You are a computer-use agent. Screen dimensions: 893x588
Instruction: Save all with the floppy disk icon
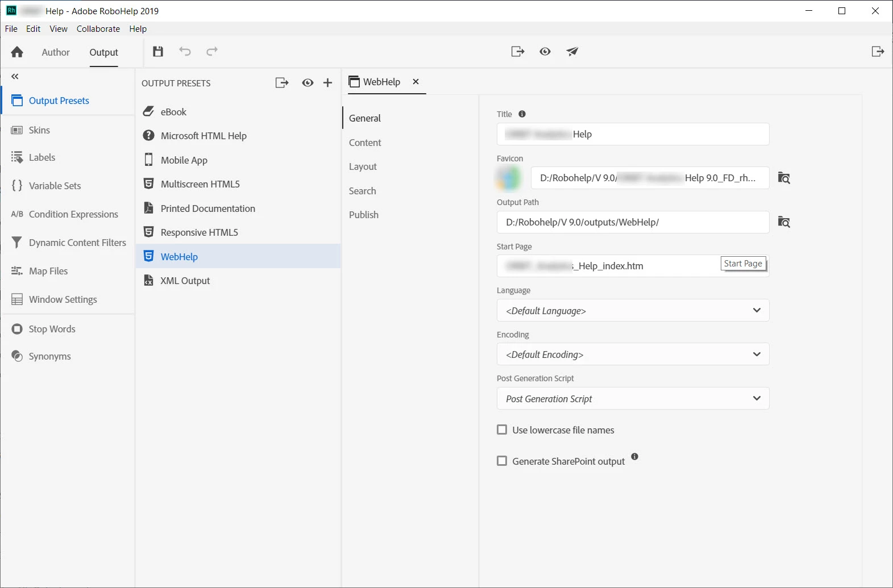coord(158,52)
